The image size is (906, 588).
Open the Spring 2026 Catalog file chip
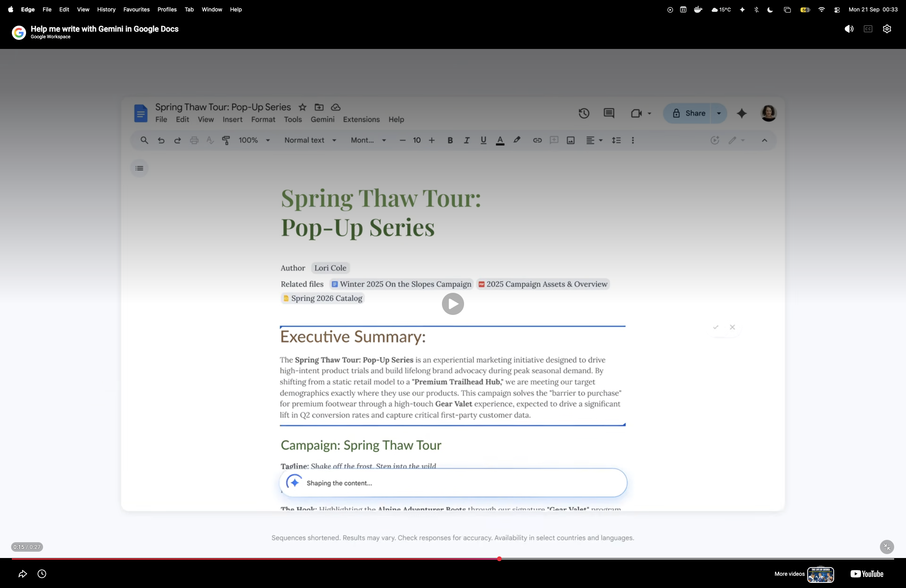323,298
